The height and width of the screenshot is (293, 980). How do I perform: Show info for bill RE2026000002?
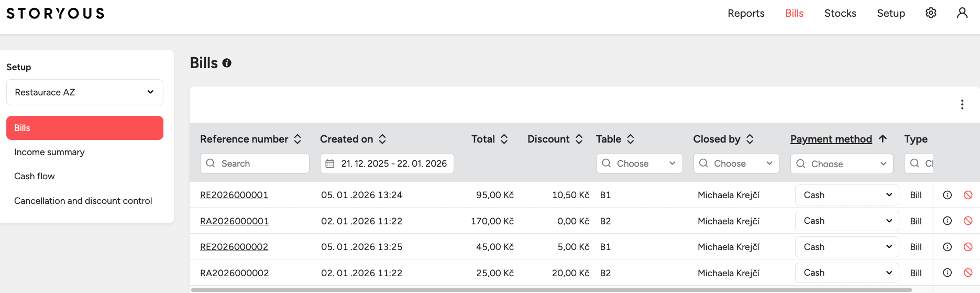pyautogui.click(x=948, y=247)
